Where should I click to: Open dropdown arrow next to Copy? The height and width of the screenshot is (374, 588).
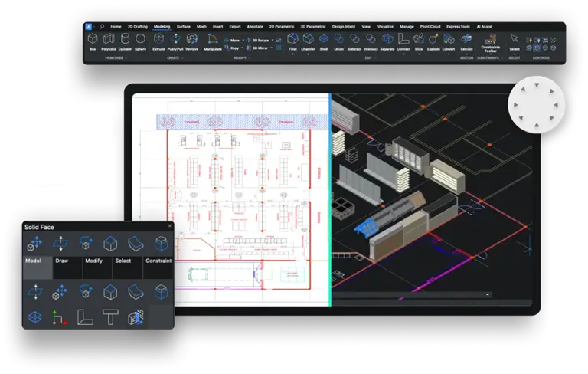coord(242,48)
